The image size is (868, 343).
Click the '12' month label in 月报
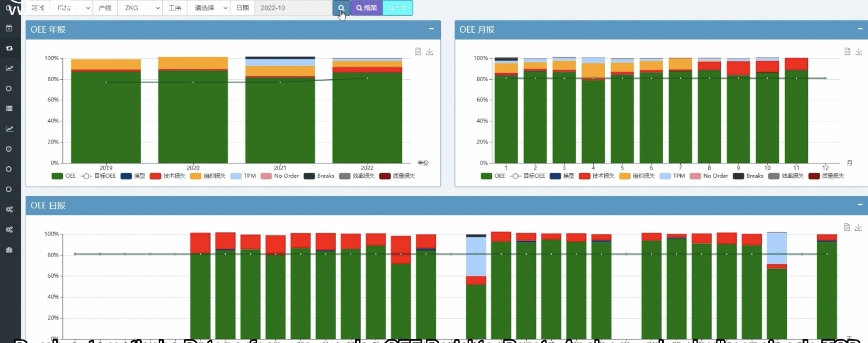coord(825,167)
